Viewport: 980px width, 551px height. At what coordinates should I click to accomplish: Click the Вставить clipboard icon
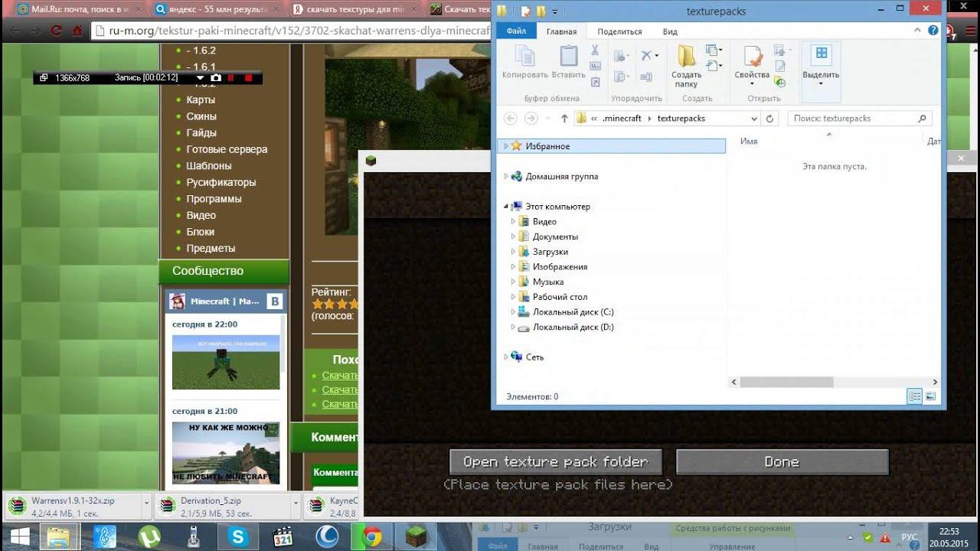[568, 57]
